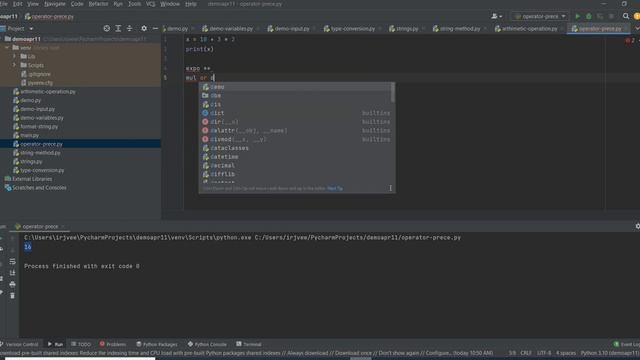Open Project panel gear options
Screen dimensions: 640x360
point(144,29)
